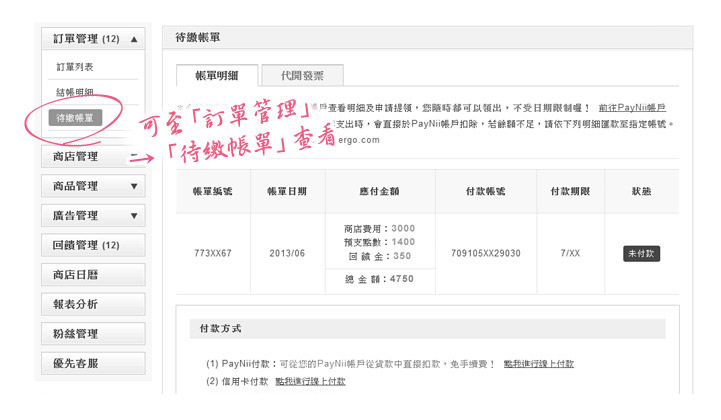This screenshot has height=420, width=721.
Task: Switch to the 代開發票 tab
Action: click(302, 75)
